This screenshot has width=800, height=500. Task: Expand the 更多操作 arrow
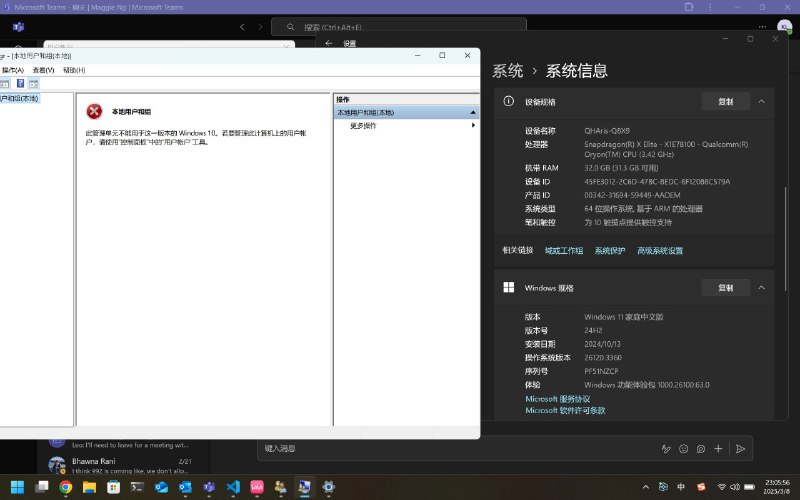click(x=473, y=126)
